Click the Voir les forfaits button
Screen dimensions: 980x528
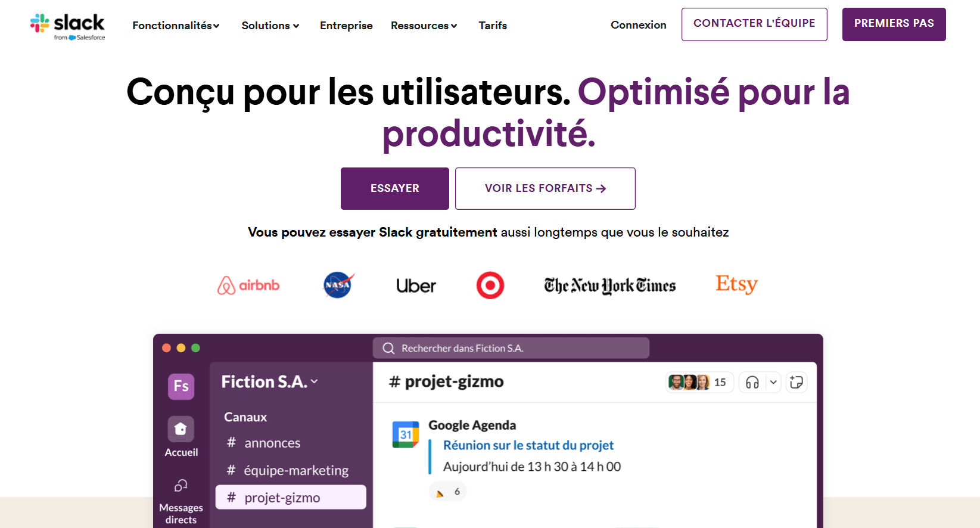pos(545,188)
